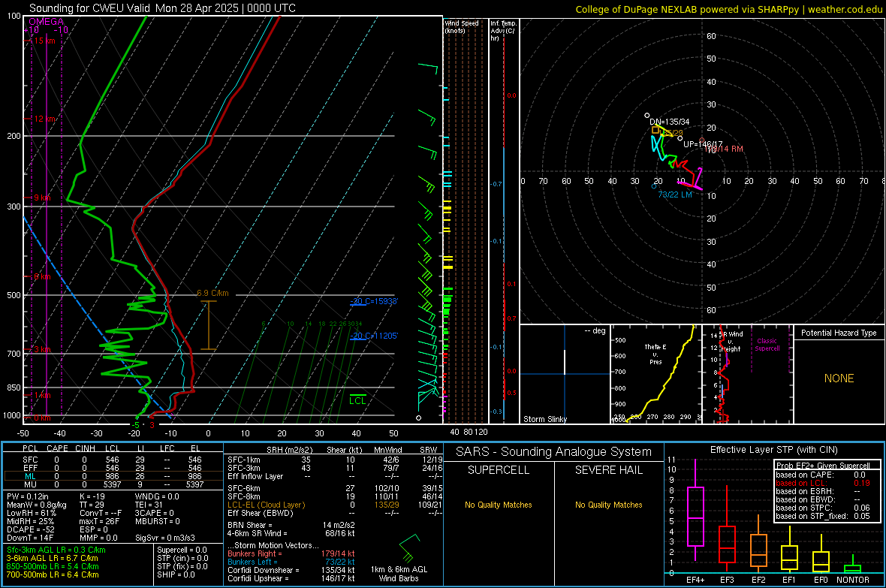886x588 pixels.
Task: Click the Theta-E v. Pres label
Action: coord(655,354)
